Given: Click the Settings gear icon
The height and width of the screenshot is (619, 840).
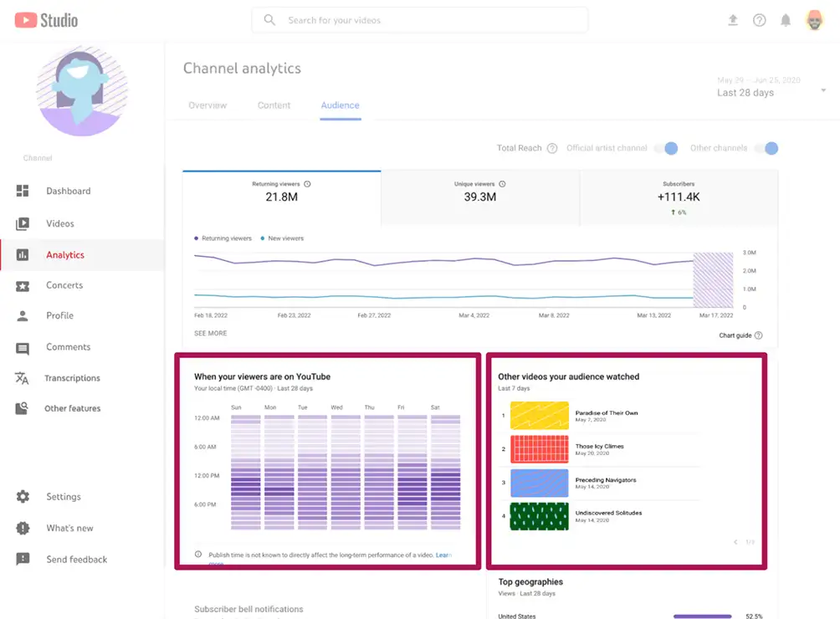Looking at the screenshot, I should (x=23, y=496).
